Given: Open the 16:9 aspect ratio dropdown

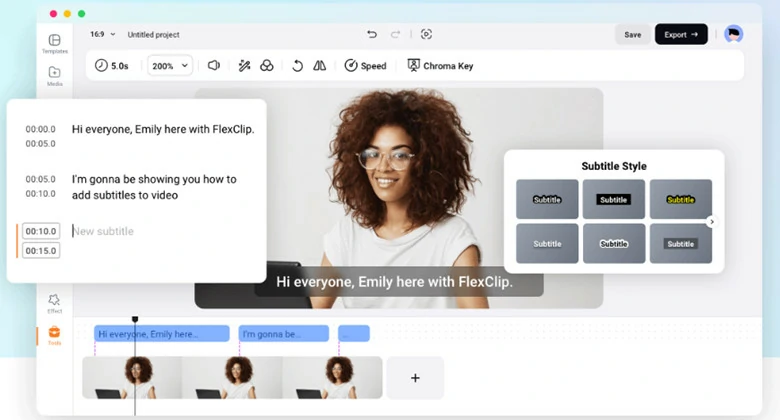Looking at the screenshot, I should 102,34.
